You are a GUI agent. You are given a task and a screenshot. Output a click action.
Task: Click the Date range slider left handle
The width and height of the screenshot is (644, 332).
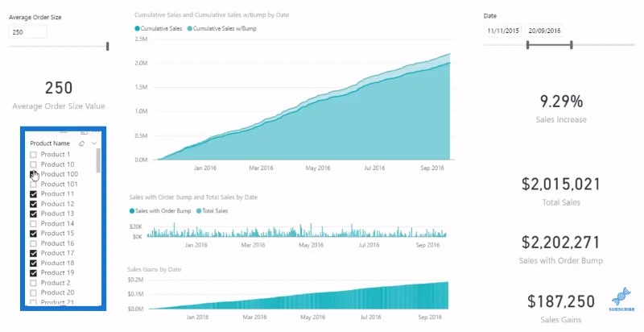[528, 45]
